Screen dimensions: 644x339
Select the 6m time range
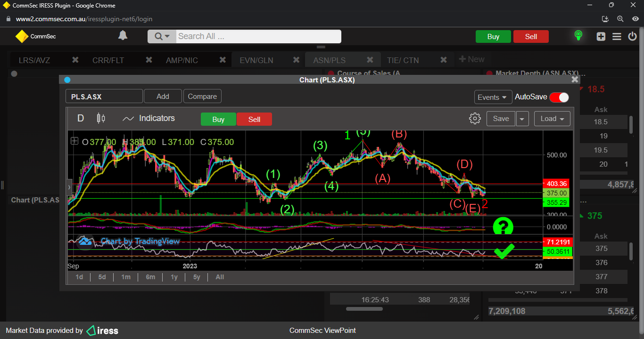[x=150, y=277]
